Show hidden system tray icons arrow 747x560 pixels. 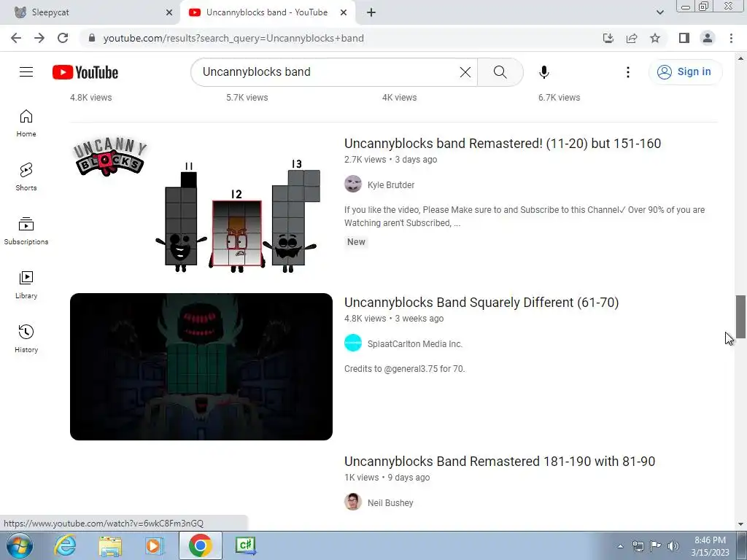pyautogui.click(x=620, y=546)
